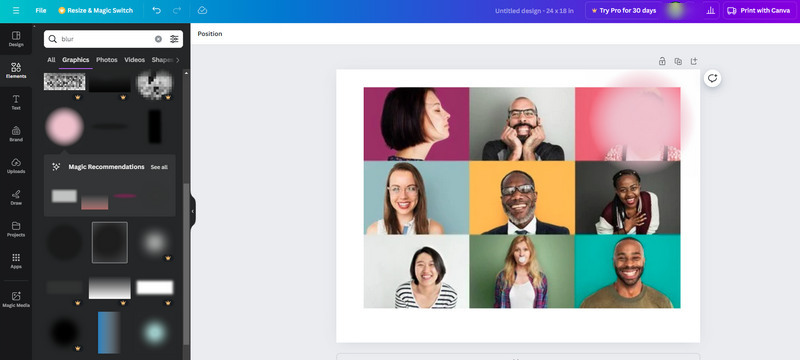The height and width of the screenshot is (360, 800).
Task: Open the File menu
Action: 41,10
